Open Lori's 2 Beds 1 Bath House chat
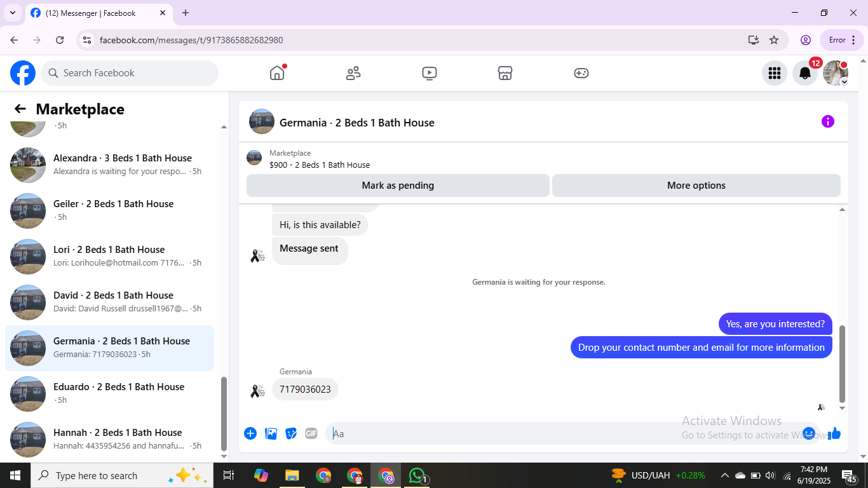Screen dimensions: 868x488 pyautogui.click(x=109, y=257)
